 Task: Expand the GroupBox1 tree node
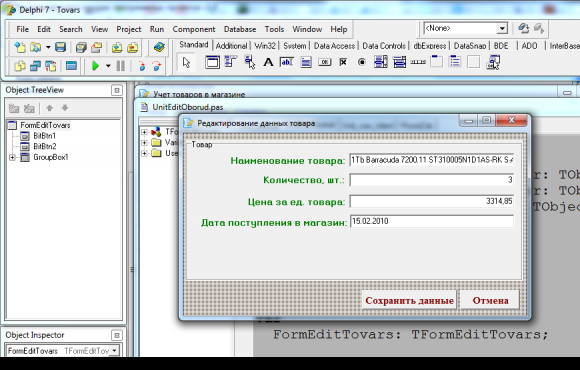pos(13,157)
